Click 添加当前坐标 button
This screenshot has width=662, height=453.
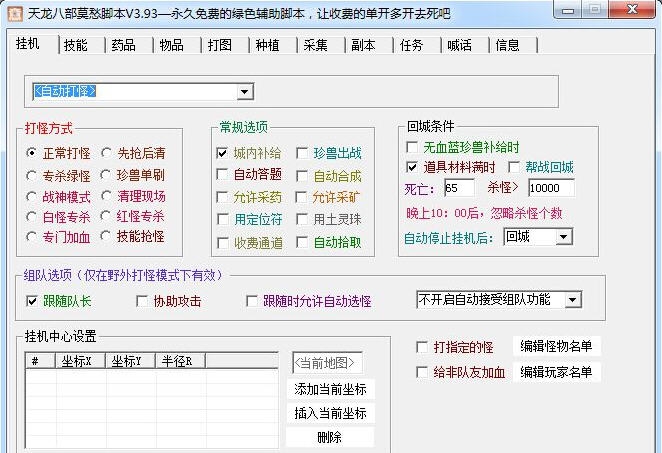point(330,389)
